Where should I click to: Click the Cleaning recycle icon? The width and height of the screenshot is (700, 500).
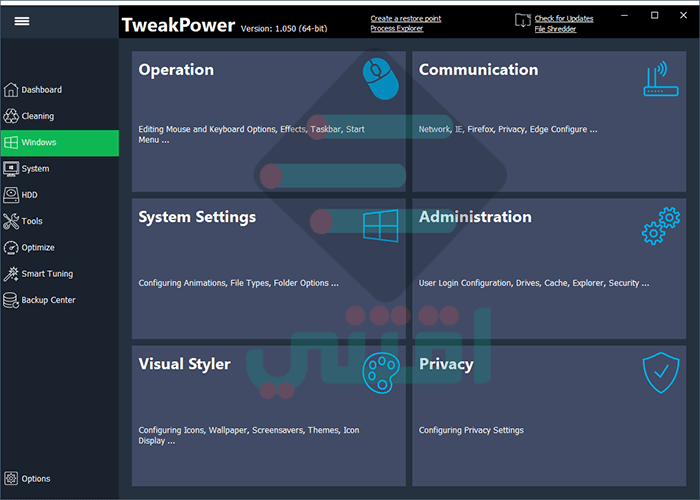[11, 116]
